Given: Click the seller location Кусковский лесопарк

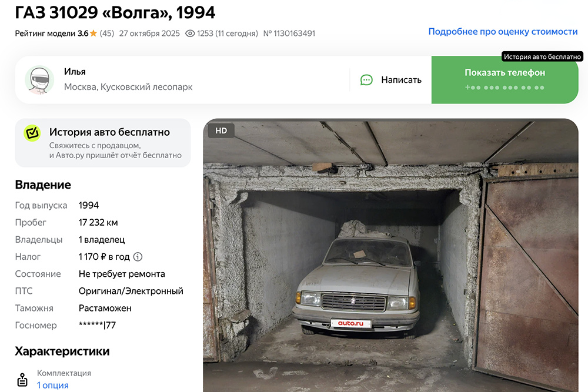Looking at the screenshot, I should point(146,87).
